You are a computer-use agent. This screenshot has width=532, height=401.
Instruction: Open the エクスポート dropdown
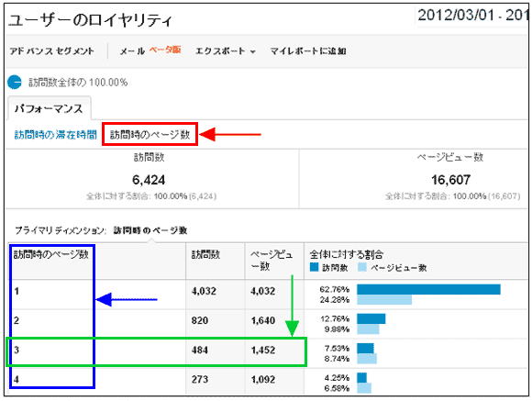click(226, 51)
